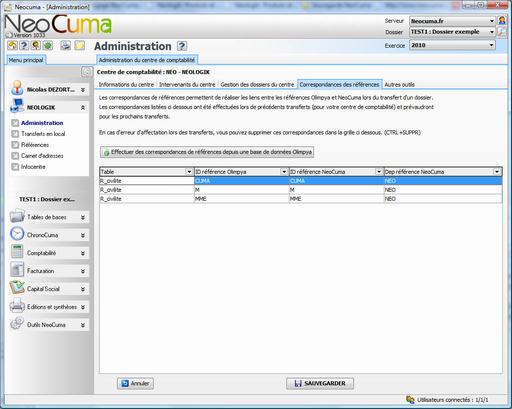Image resolution: width=512 pixels, height=409 pixels.
Task: Click the green gear settings icon
Action: coord(48,45)
